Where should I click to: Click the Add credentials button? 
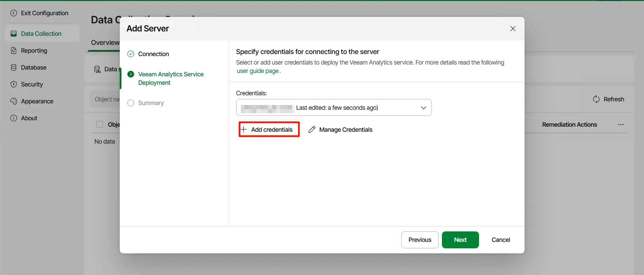click(269, 130)
